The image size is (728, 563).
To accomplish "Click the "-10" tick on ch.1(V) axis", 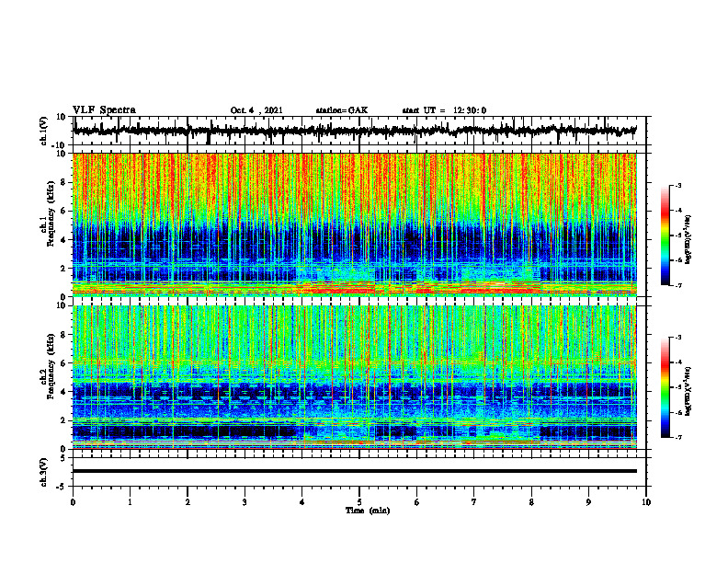I will click(60, 145).
